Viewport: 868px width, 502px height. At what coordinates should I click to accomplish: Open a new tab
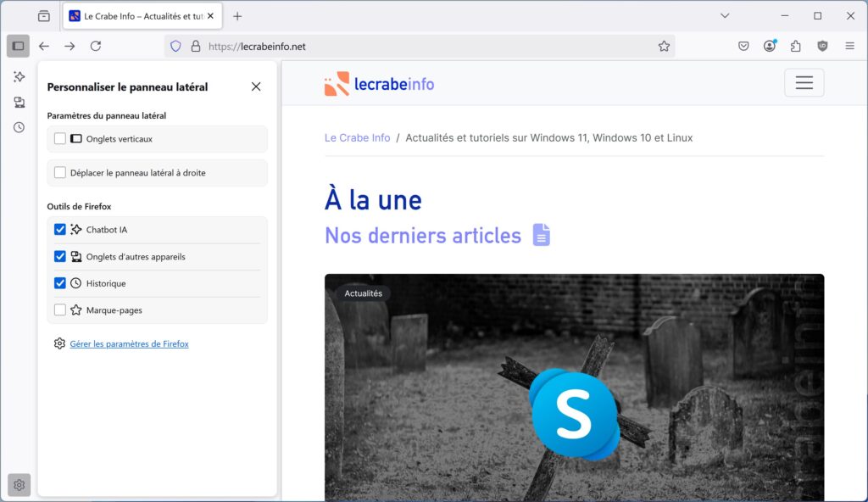click(x=237, y=16)
